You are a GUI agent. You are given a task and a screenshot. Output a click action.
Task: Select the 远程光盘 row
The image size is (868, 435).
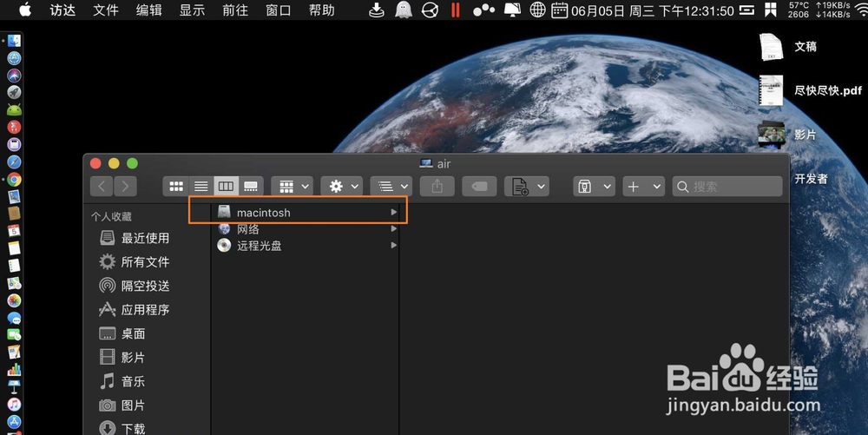(305, 245)
